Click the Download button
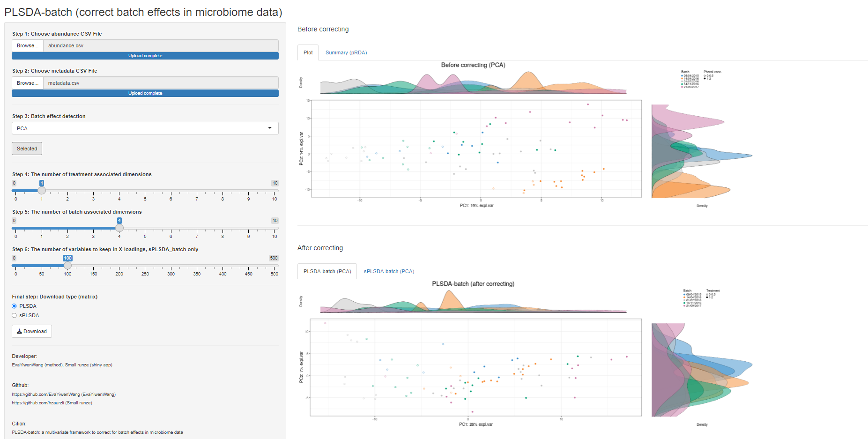The height and width of the screenshot is (439, 868). tap(31, 331)
